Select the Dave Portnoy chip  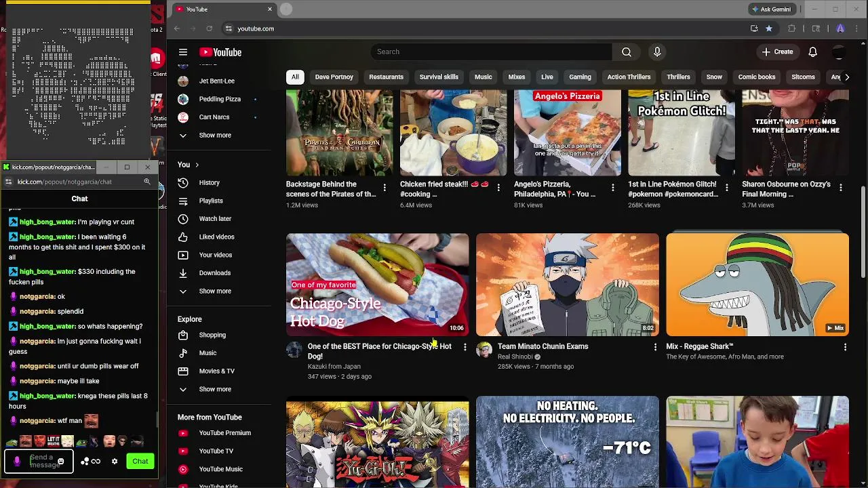(x=334, y=77)
